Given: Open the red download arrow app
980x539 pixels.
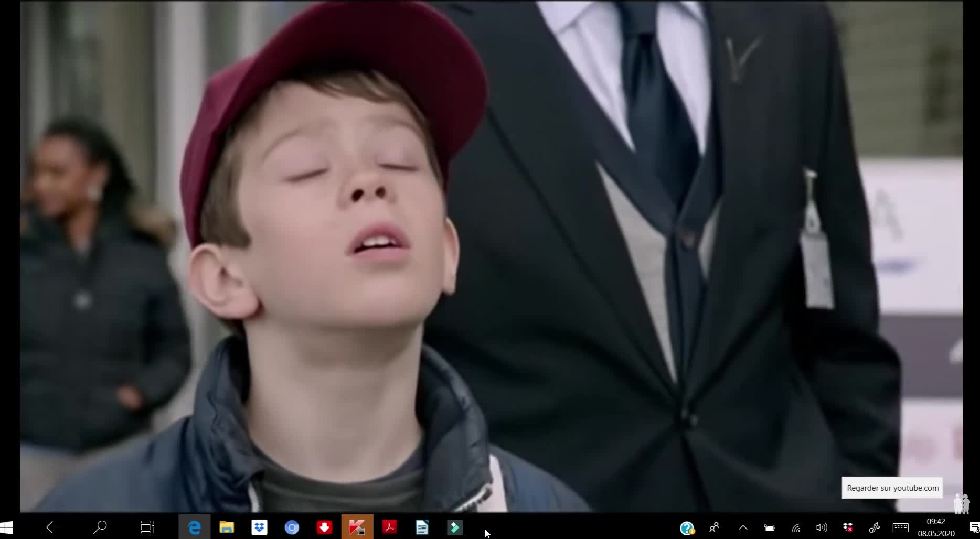Looking at the screenshot, I should (x=324, y=527).
